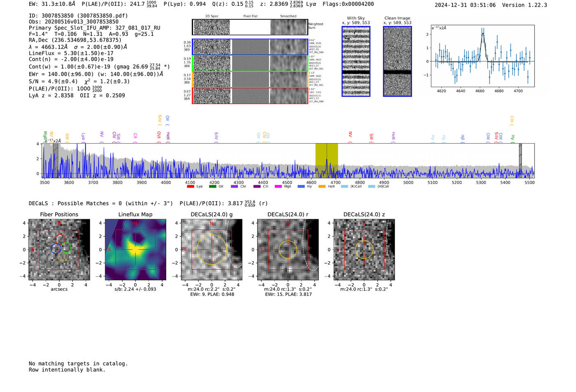Click the Q(z): 0.15 header value
This screenshot has width=576, height=392.
point(232,4)
